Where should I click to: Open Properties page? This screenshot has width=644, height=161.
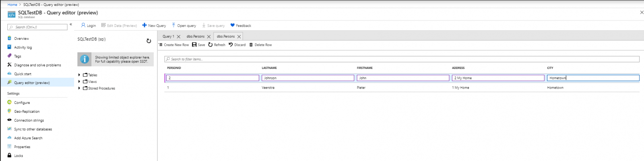point(22,147)
